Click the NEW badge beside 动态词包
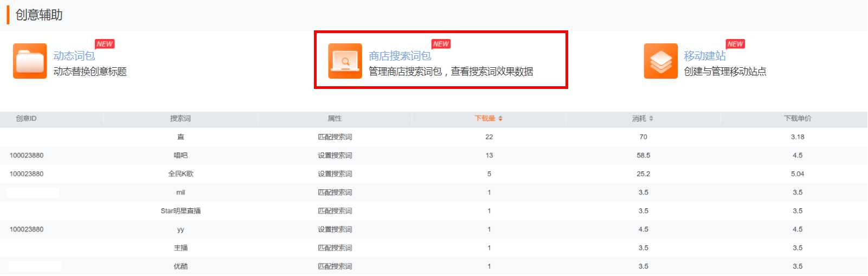 [x=105, y=44]
